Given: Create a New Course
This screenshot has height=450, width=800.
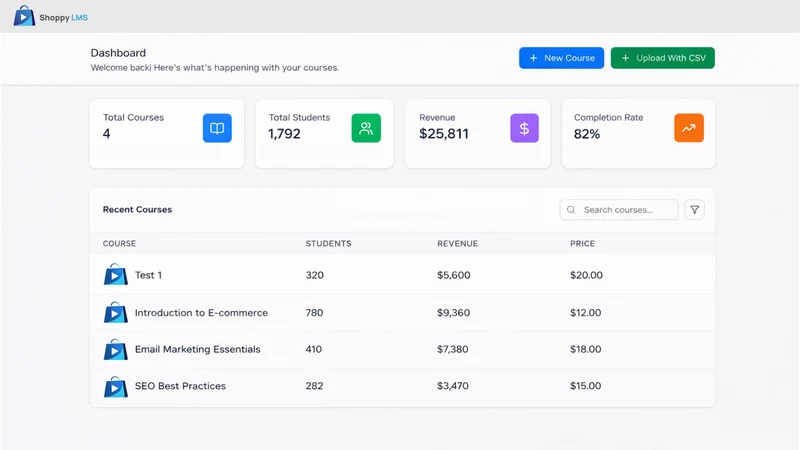Looking at the screenshot, I should point(561,58).
